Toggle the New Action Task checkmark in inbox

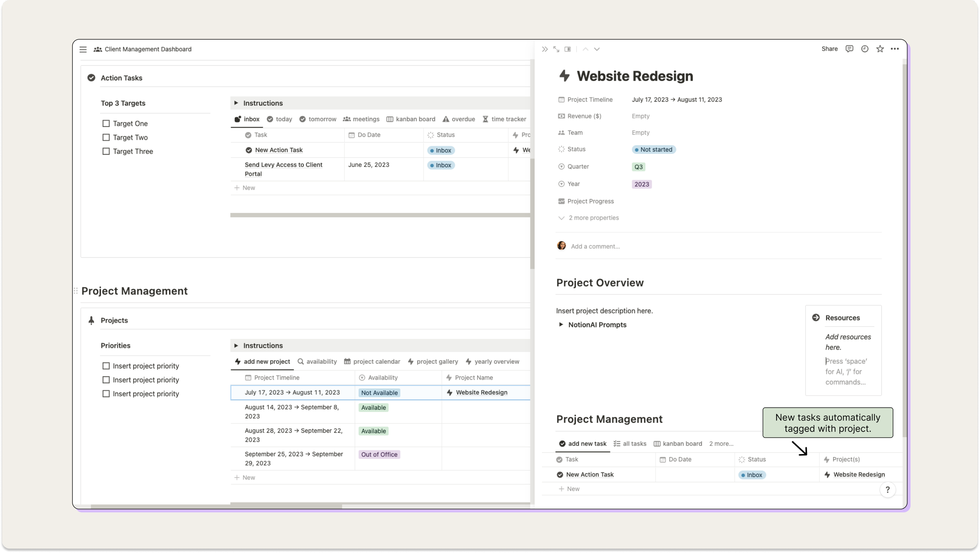coord(249,150)
